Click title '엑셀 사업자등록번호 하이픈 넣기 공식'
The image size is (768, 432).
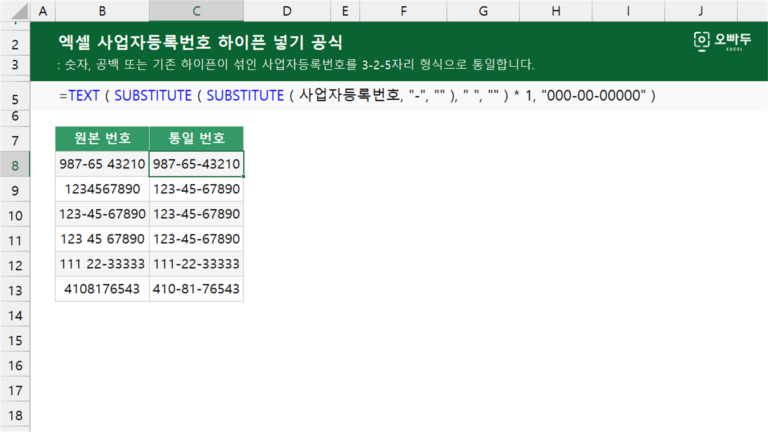tap(200, 42)
